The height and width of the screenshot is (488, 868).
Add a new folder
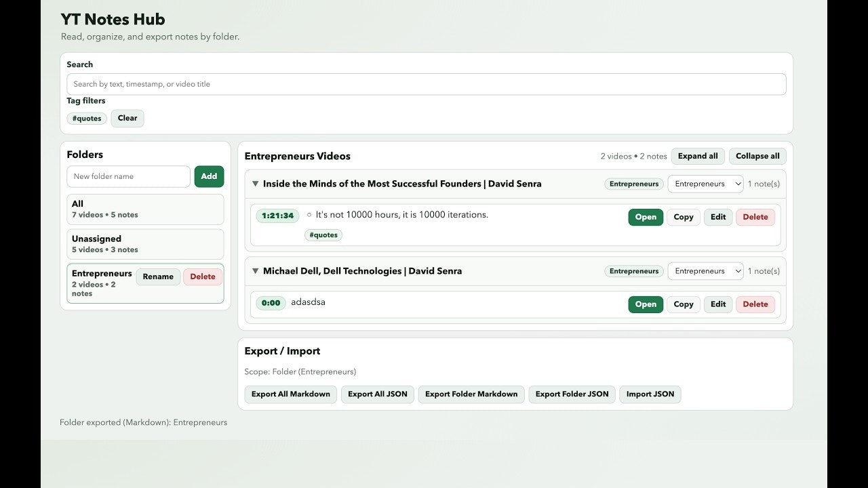[209, 176]
